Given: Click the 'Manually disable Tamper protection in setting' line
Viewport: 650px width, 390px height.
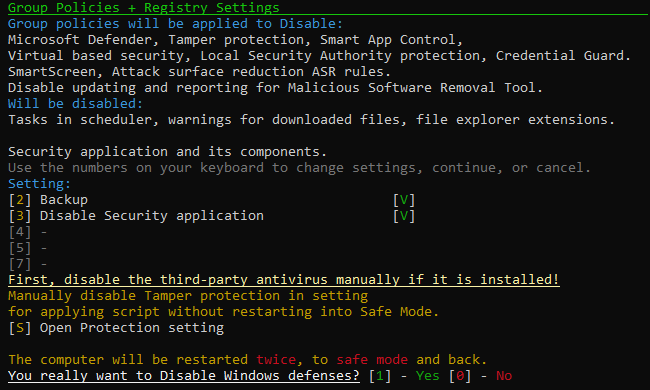Looking at the screenshot, I should (188, 296).
